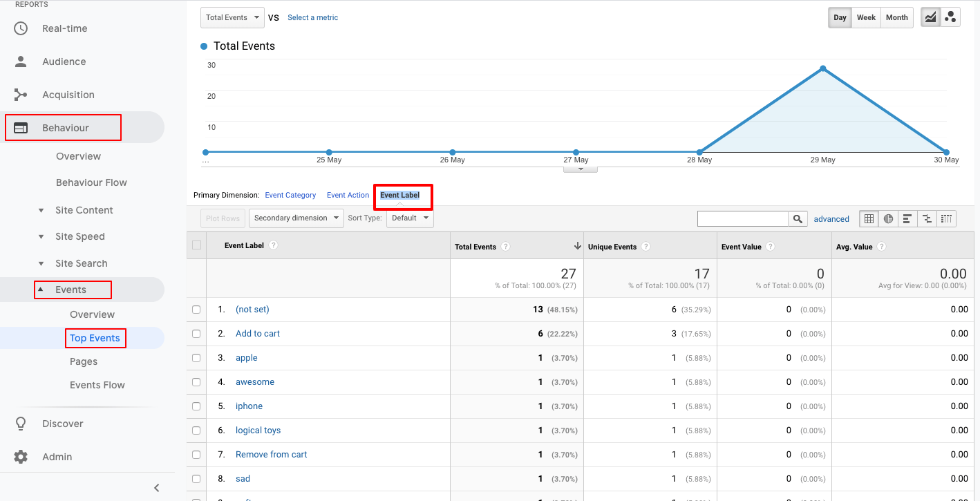Open the Secondary dimension dropdown
980x501 pixels.
coord(296,218)
